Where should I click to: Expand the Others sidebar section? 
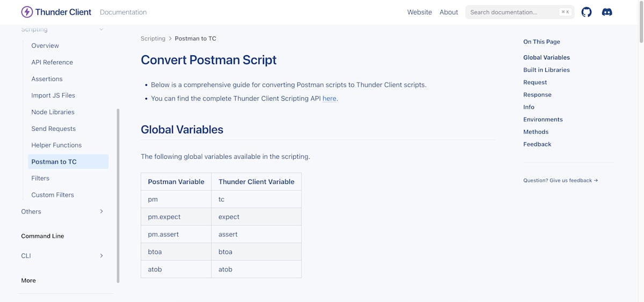pyautogui.click(x=101, y=211)
